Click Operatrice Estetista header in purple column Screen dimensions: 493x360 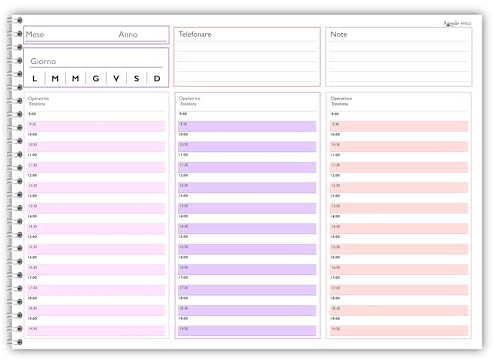190,101
